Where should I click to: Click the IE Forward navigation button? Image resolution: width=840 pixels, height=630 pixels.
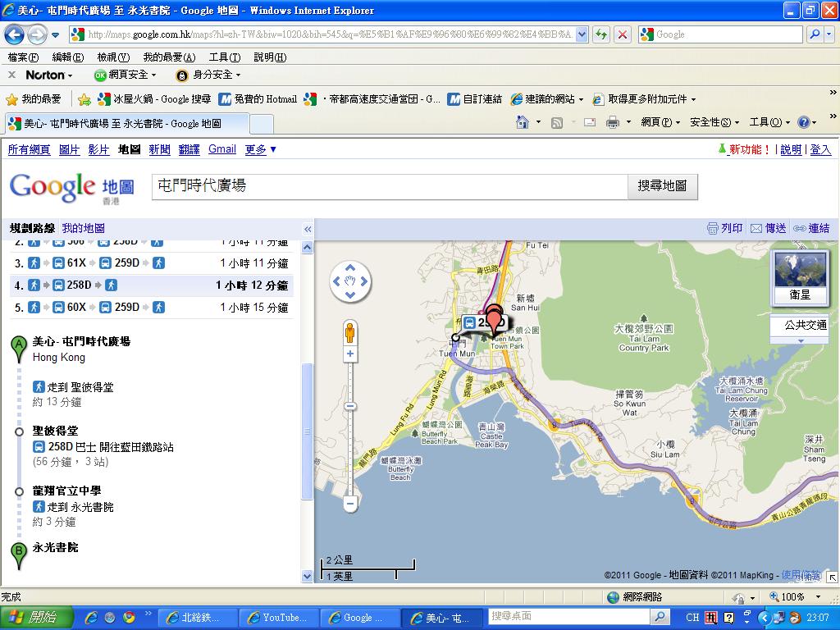point(36,34)
